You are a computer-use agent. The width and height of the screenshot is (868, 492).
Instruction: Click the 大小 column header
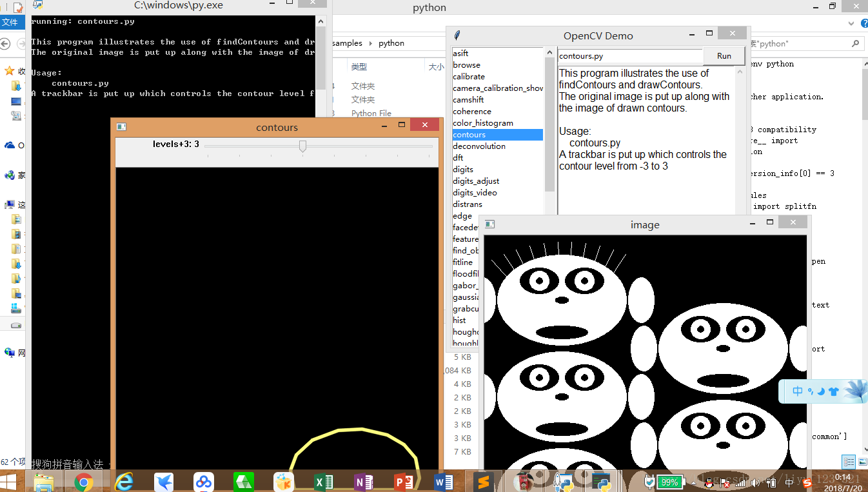coord(436,67)
